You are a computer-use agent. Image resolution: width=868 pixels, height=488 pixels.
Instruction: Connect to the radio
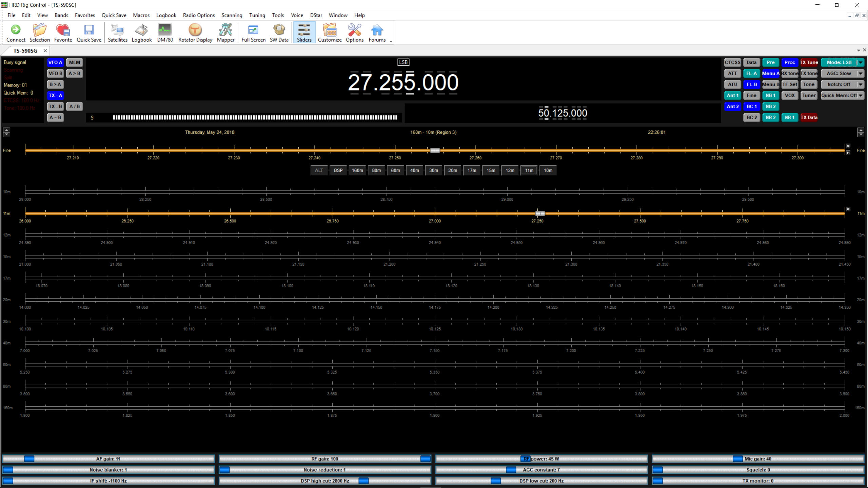(16, 32)
